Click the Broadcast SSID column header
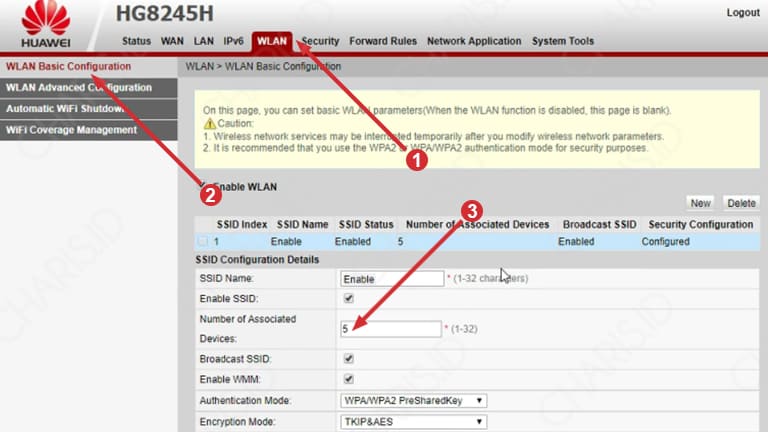 coord(600,224)
